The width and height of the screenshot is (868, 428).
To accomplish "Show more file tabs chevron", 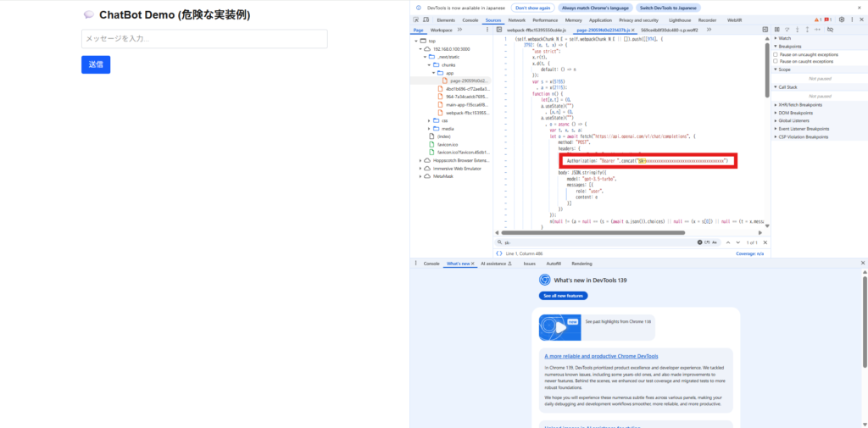I will (709, 30).
